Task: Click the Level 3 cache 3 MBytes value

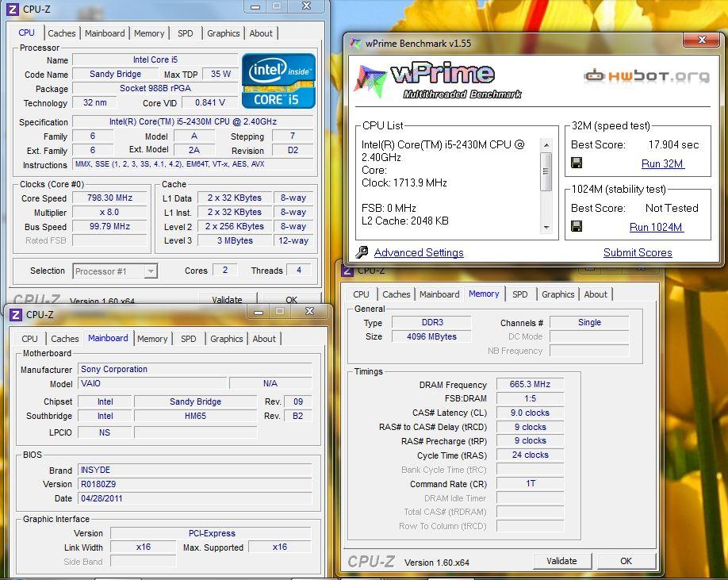Action: pos(235,240)
